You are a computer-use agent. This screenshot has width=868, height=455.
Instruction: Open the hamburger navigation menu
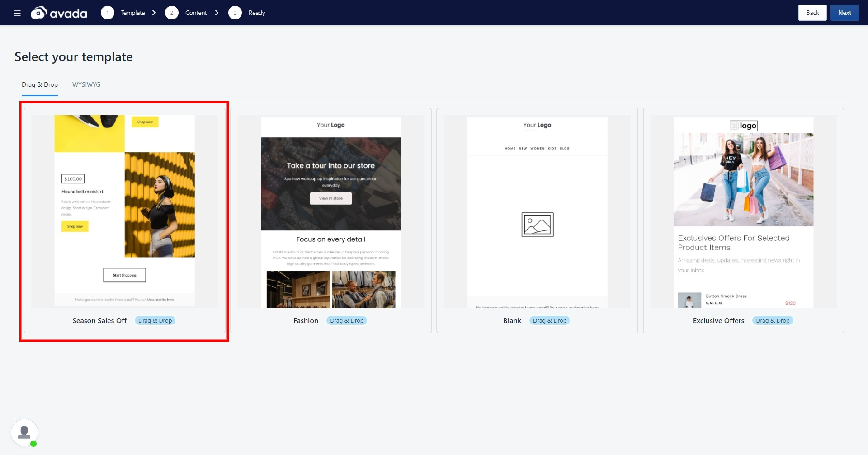point(17,13)
